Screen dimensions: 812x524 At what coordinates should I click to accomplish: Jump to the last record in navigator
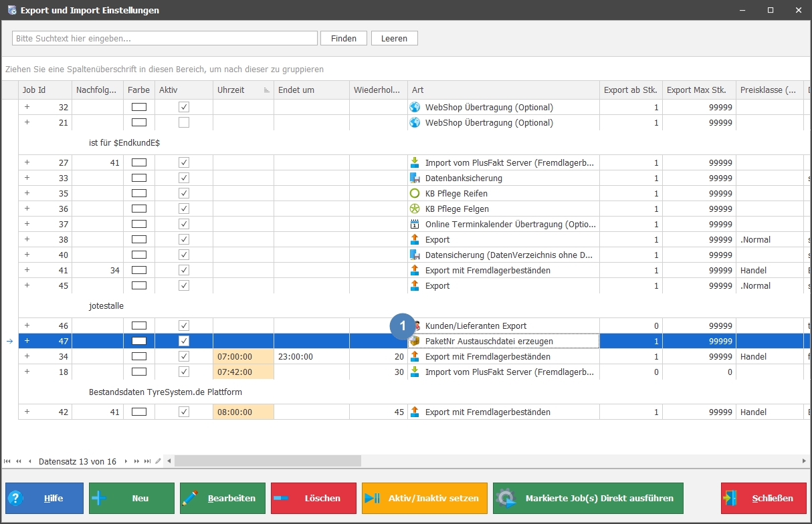(147, 461)
